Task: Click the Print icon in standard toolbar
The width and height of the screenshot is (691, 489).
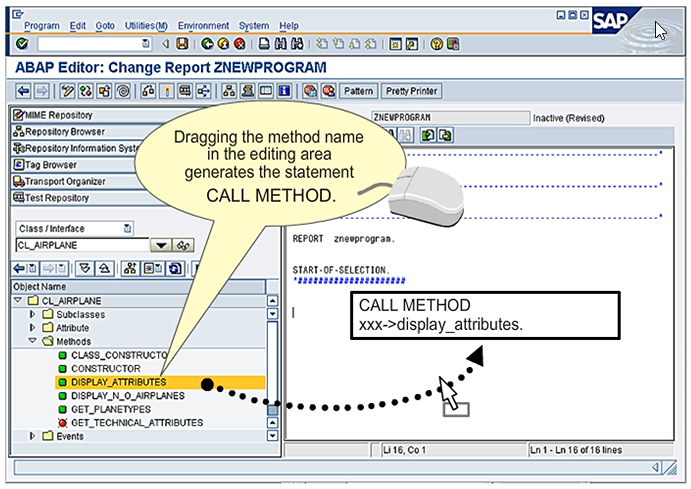Action: click(263, 44)
